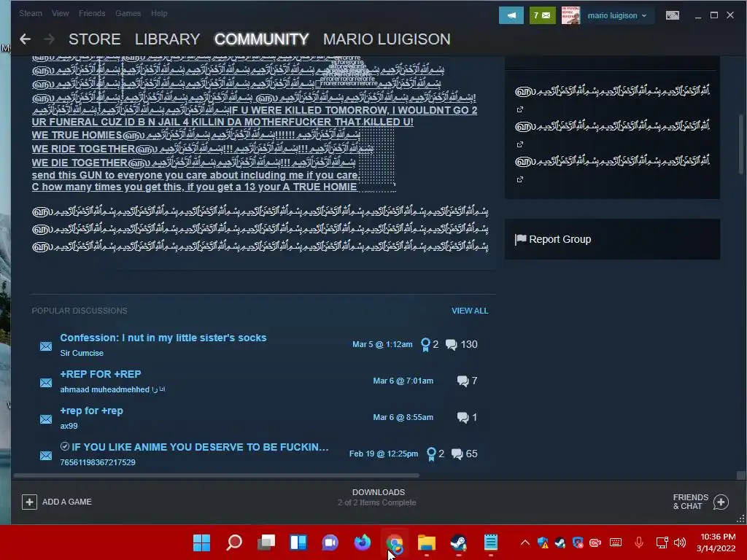Click the mario luigison avatar thumbnail

click(570, 15)
